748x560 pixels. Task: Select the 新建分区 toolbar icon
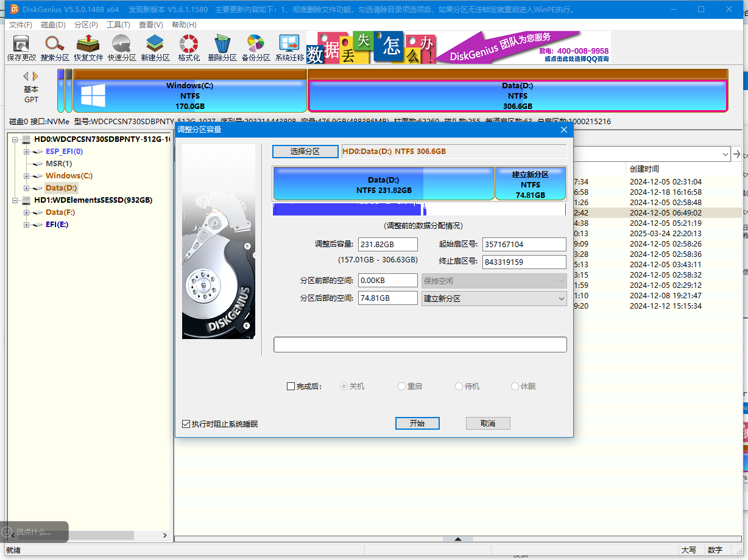click(x=155, y=48)
